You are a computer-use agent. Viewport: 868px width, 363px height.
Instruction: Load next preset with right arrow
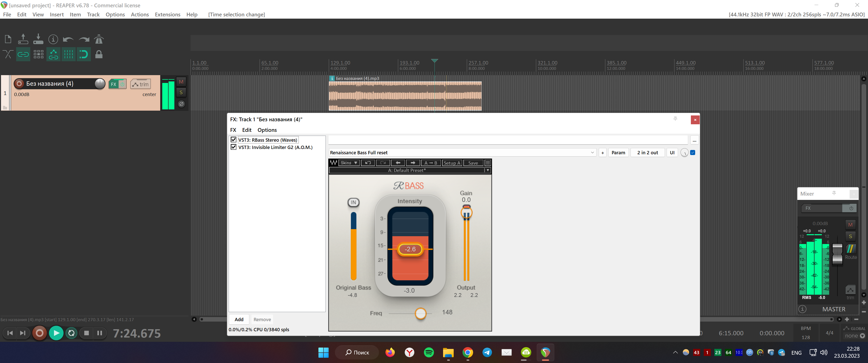(413, 163)
